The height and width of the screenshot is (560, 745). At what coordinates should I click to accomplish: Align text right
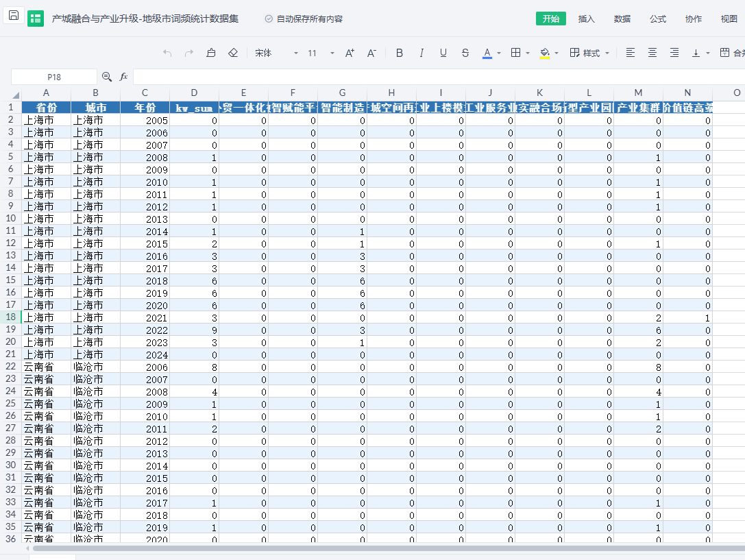coord(674,53)
